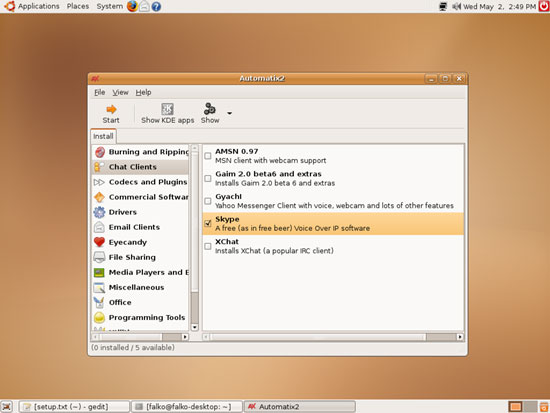The width and height of the screenshot is (550, 413).
Task: Click the Burning and Ripping category icon
Action: [100, 152]
